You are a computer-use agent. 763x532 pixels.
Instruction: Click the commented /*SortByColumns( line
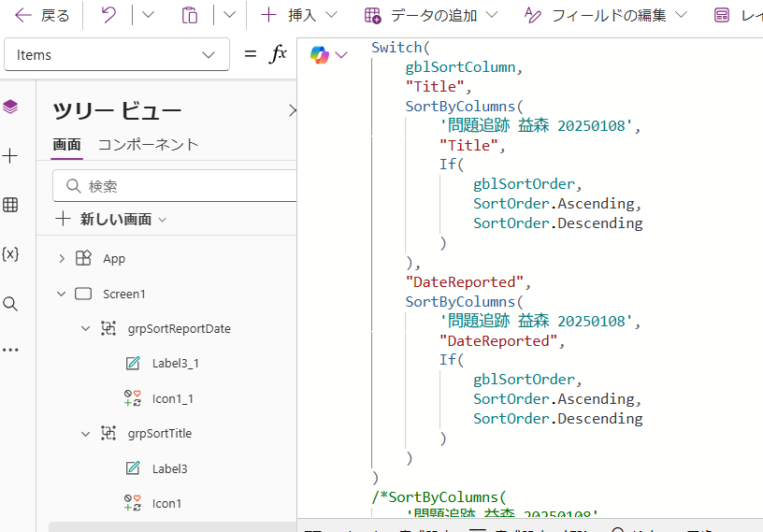click(439, 497)
